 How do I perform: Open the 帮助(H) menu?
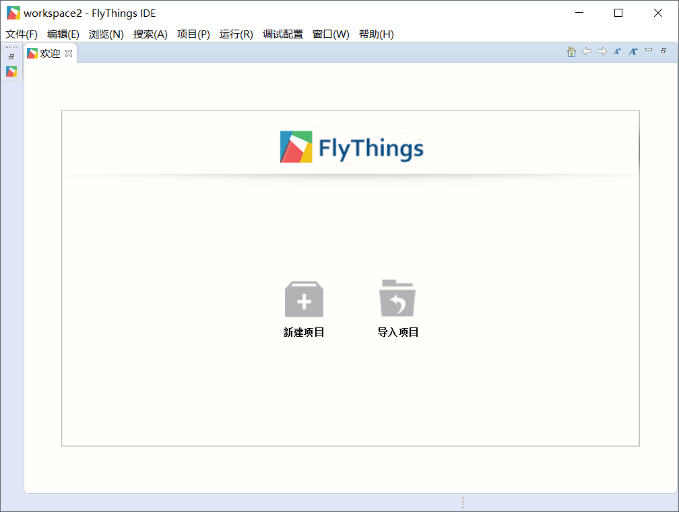pos(376,34)
